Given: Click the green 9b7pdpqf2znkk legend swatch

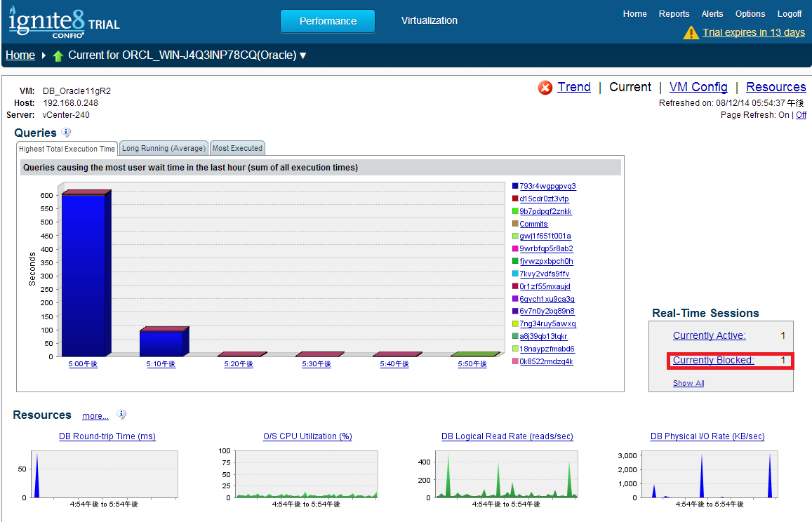Looking at the screenshot, I should tap(515, 211).
